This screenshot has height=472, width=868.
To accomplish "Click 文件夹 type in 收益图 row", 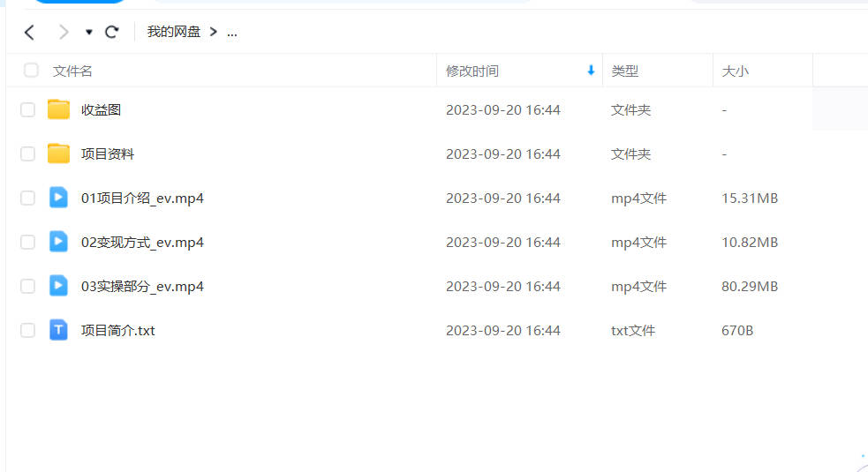I will 631,110.
